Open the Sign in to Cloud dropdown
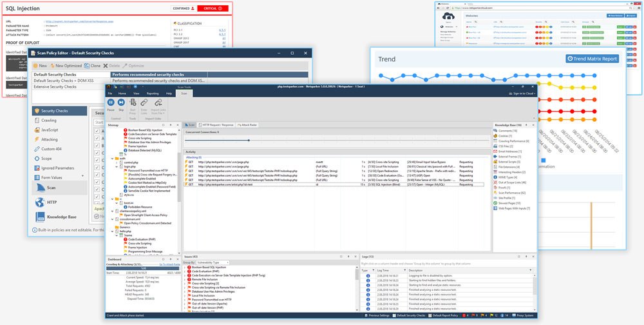644x325 pixels. (x=522, y=94)
